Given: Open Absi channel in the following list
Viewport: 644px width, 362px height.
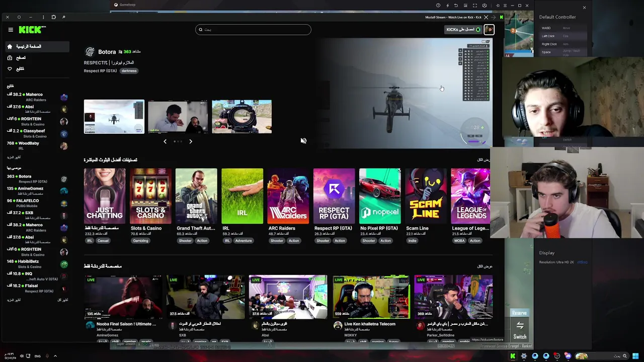Looking at the screenshot, I should [37, 109].
